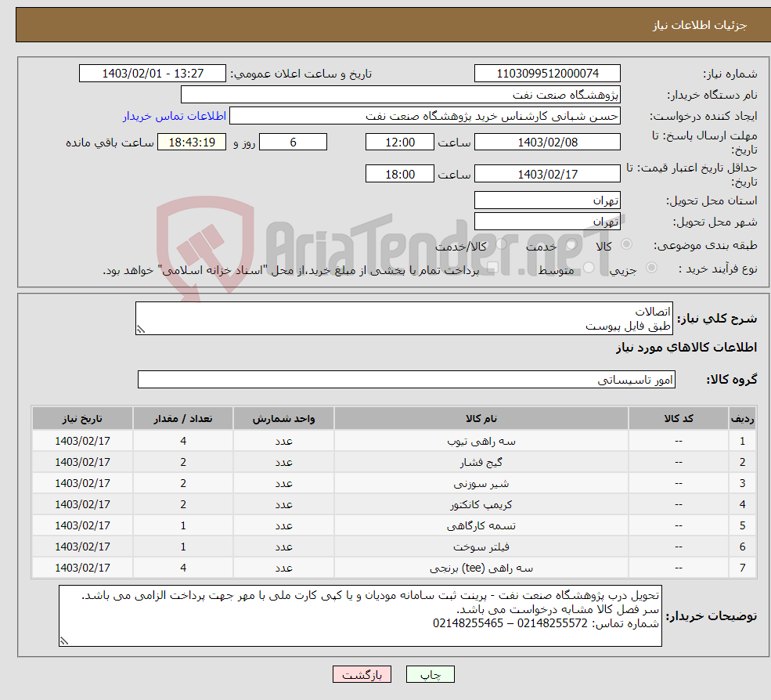
Task: Click the delivery city field تهران
Action: 547,222
